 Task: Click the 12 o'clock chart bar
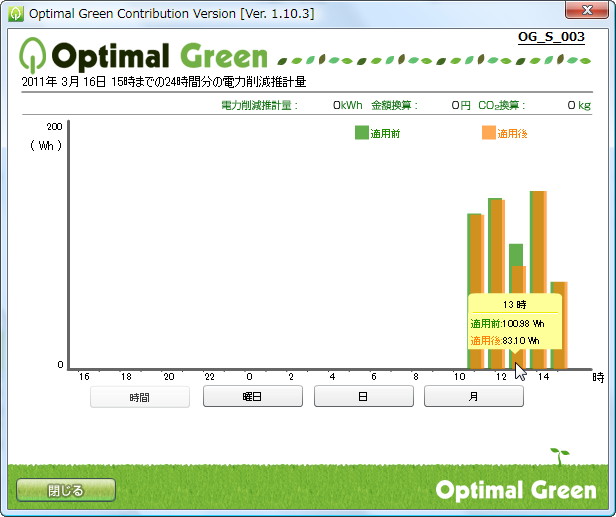pos(497,246)
